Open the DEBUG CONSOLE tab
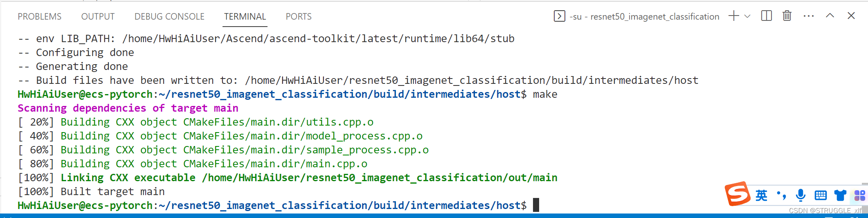This screenshot has height=218, width=868. pos(169,16)
